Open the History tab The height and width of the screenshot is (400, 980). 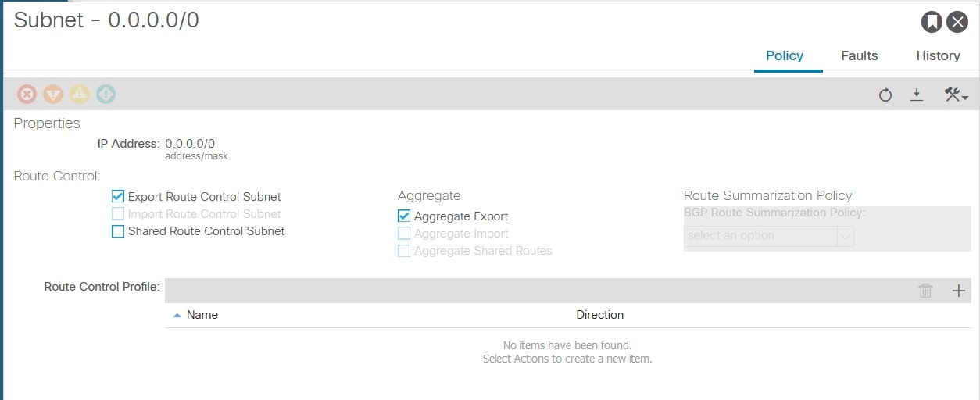tap(938, 55)
